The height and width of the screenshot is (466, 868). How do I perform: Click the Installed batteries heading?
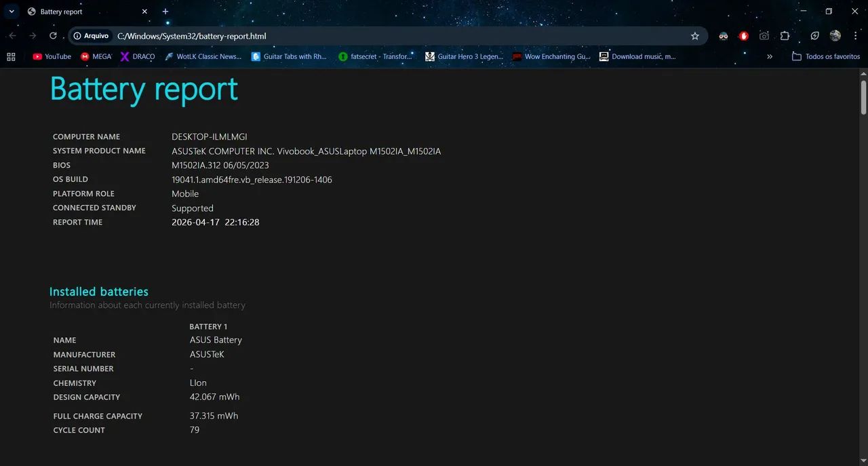click(99, 292)
